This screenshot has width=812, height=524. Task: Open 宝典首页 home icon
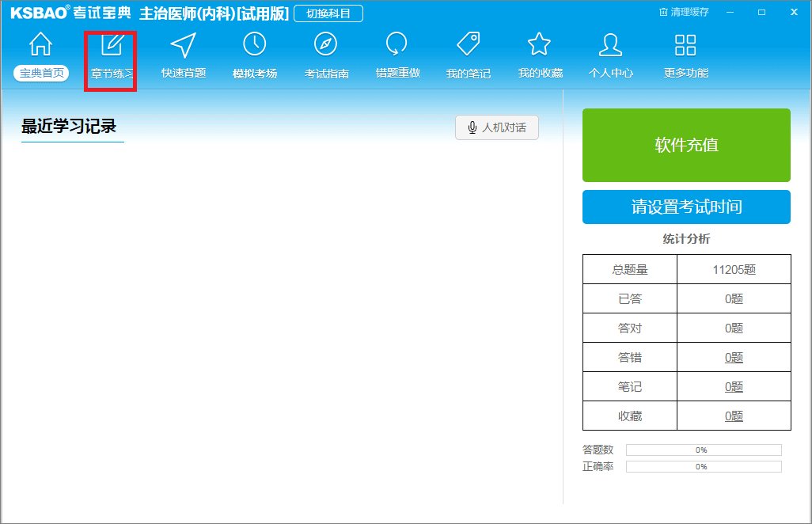point(41,45)
